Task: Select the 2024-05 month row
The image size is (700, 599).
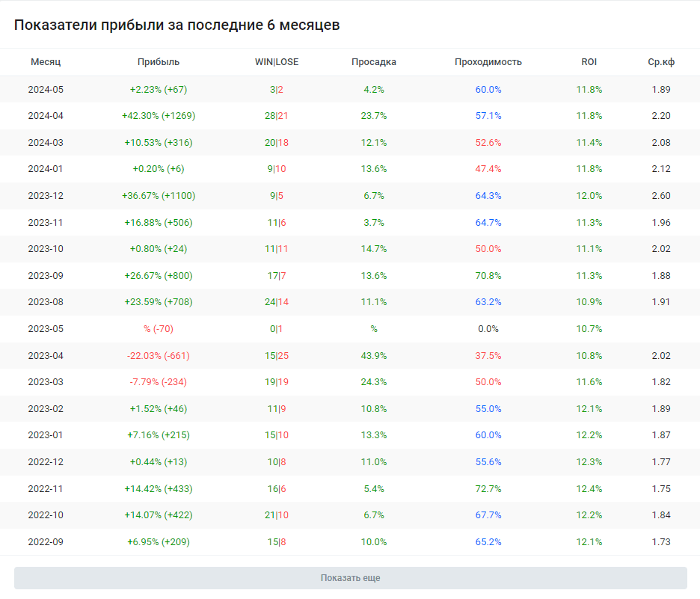Action: pos(46,90)
